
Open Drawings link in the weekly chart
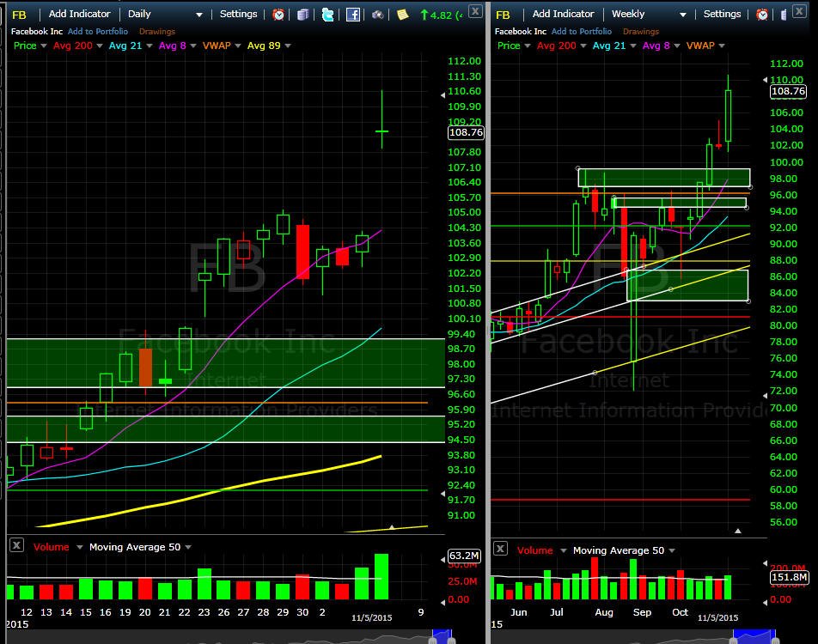coord(641,31)
